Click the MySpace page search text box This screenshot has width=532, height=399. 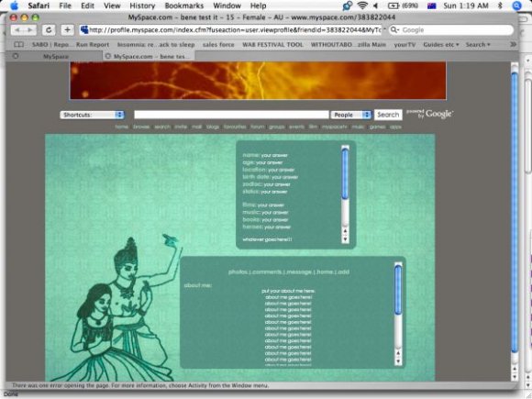click(231, 115)
